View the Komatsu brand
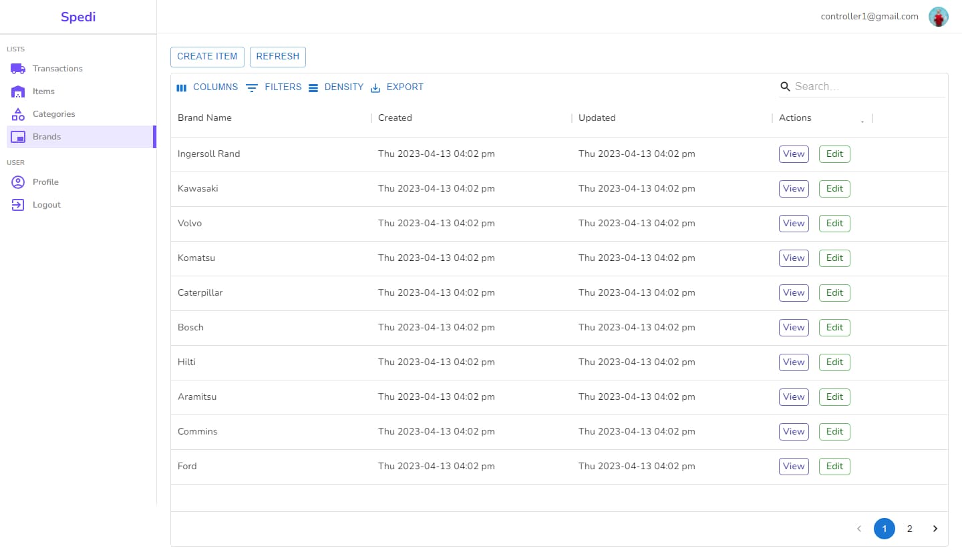Viewport: 962px width, 560px height. coord(794,258)
